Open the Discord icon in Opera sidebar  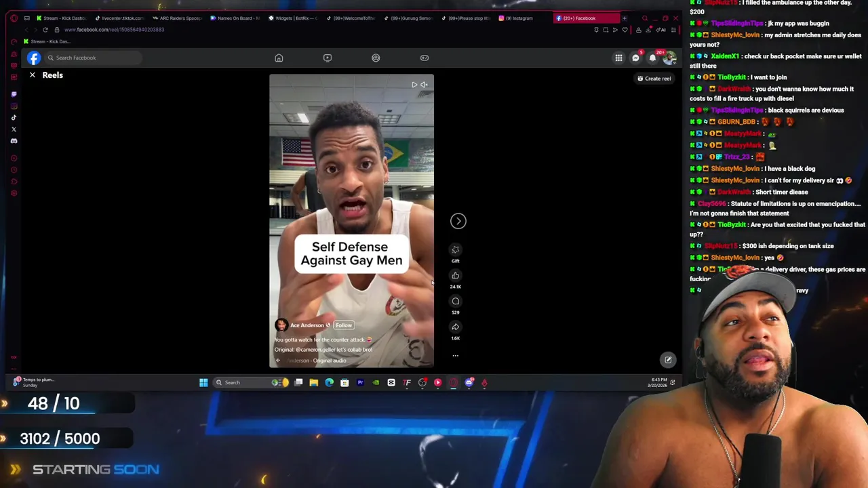click(x=14, y=141)
